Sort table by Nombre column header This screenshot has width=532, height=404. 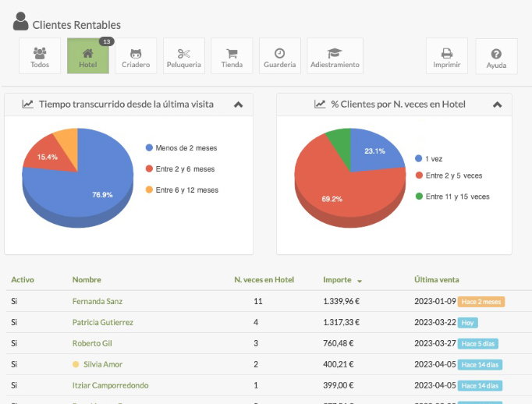[x=87, y=280]
